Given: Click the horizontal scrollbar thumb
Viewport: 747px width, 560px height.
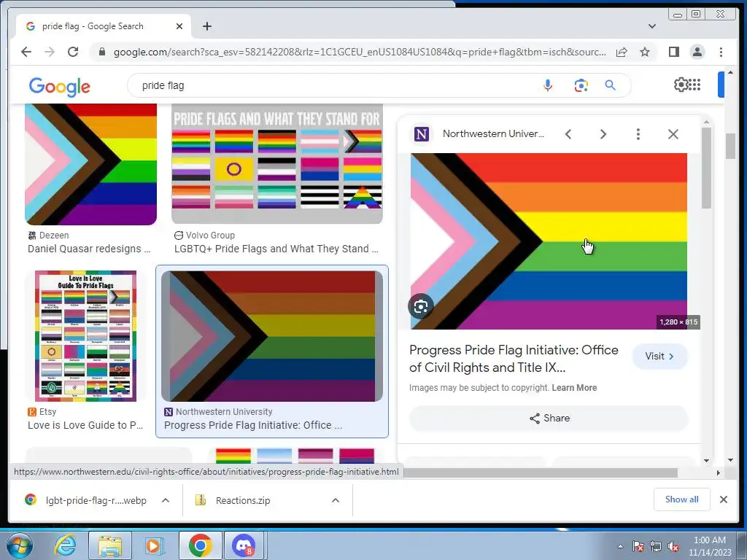Looking at the screenshot, I should point(541,472).
